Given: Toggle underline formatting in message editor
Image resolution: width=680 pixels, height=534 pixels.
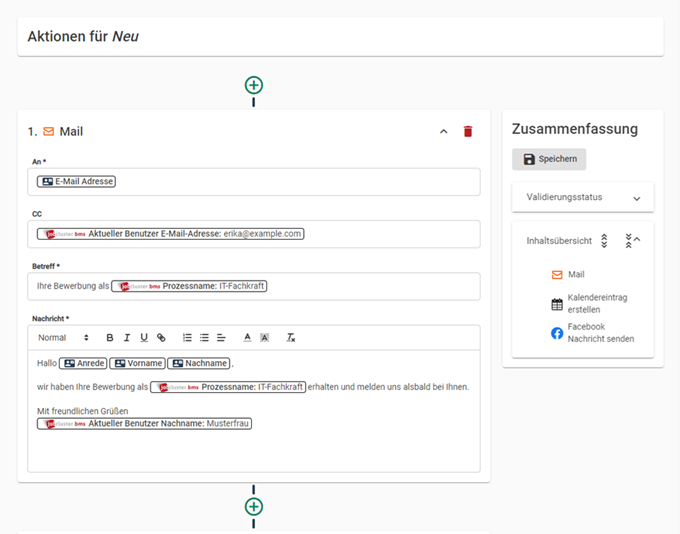Looking at the screenshot, I should pos(144,337).
